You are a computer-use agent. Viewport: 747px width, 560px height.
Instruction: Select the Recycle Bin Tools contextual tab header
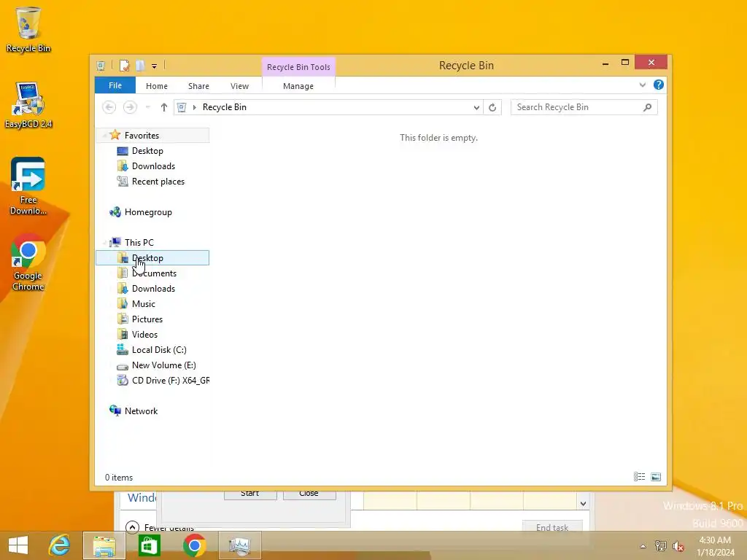[x=298, y=67]
